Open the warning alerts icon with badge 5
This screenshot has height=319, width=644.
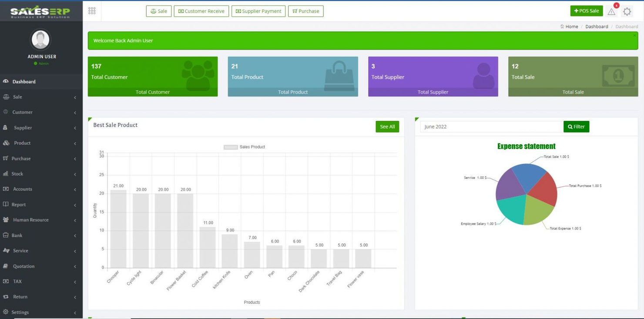[611, 11]
